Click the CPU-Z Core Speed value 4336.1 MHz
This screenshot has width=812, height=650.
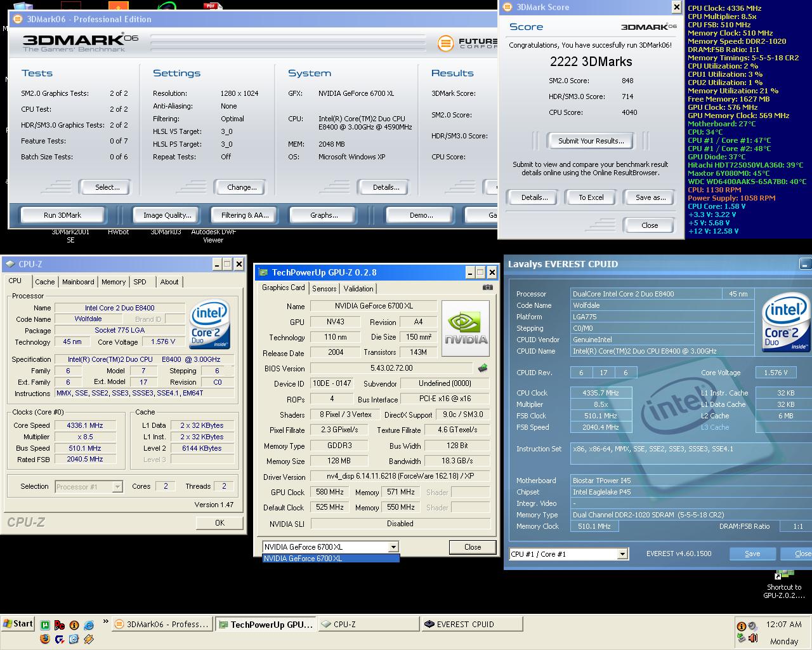coord(85,425)
